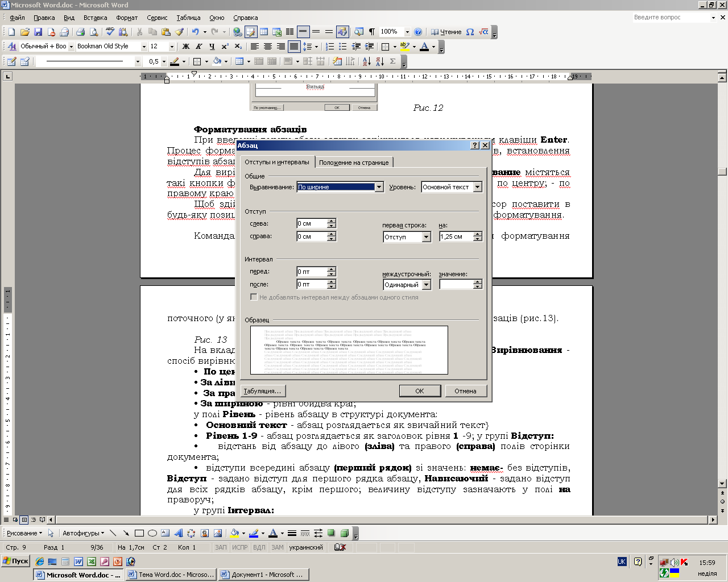Toggle justify alignment button
This screenshot has width=728, height=582.
click(x=293, y=47)
